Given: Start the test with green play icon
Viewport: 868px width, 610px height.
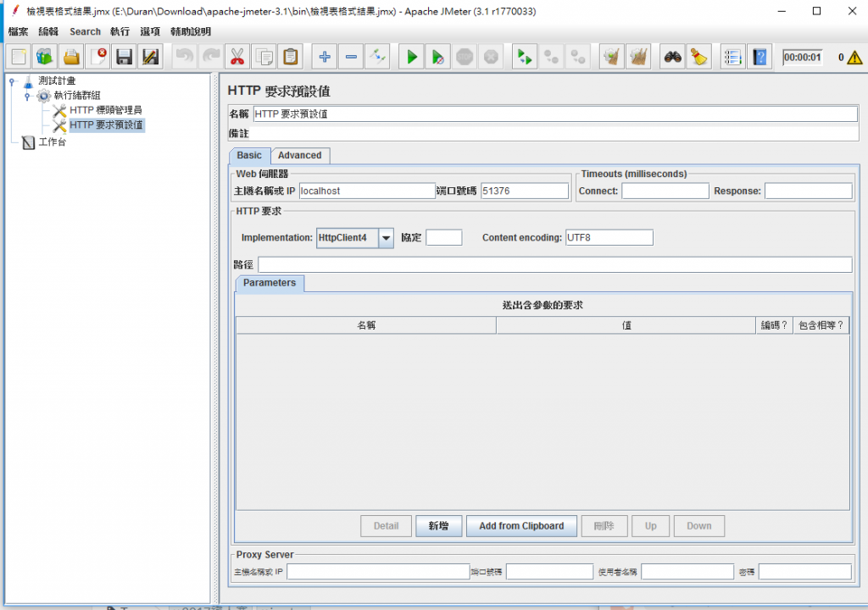Looking at the screenshot, I should tap(411, 57).
